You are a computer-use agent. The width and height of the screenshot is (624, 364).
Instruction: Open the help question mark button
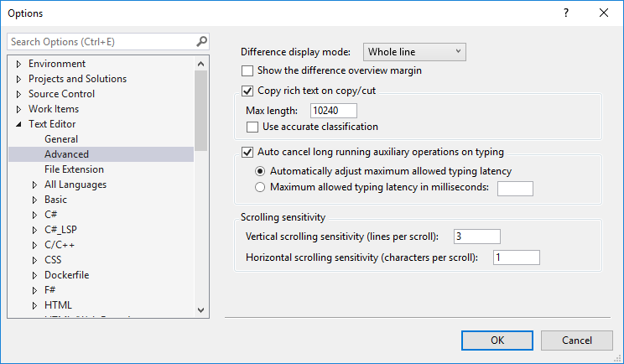[x=566, y=13]
